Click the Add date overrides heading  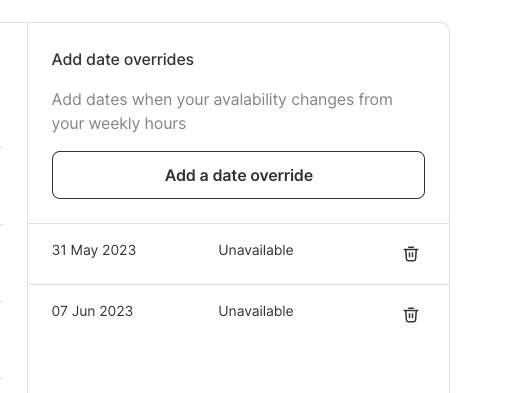(x=123, y=60)
